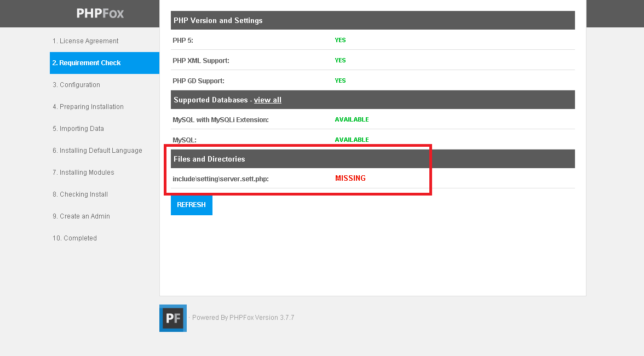Screen dimensions: 644x356
Task: Open step 6 Installing Default Language
Action: [x=97, y=150]
